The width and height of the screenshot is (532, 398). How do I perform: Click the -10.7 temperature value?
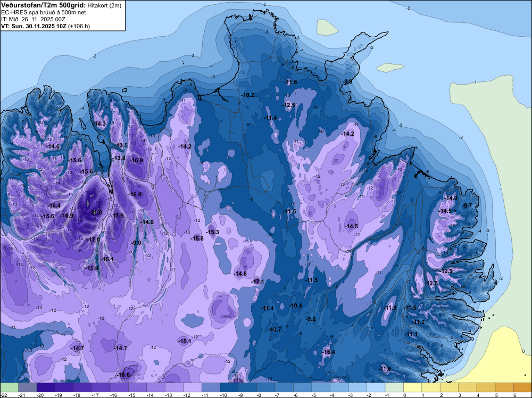point(275,329)
